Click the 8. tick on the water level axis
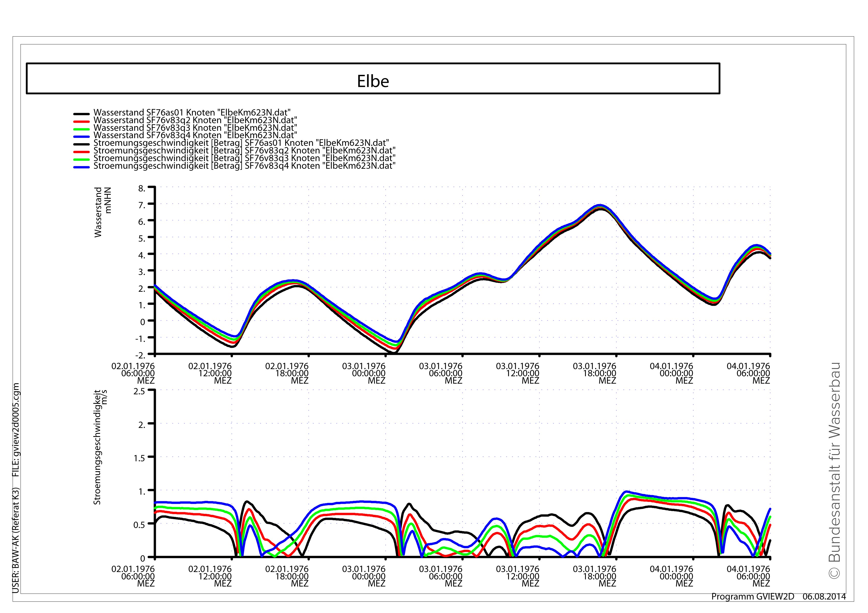The width and height of the screenshot is (868, 613). (x=141, y=188)
